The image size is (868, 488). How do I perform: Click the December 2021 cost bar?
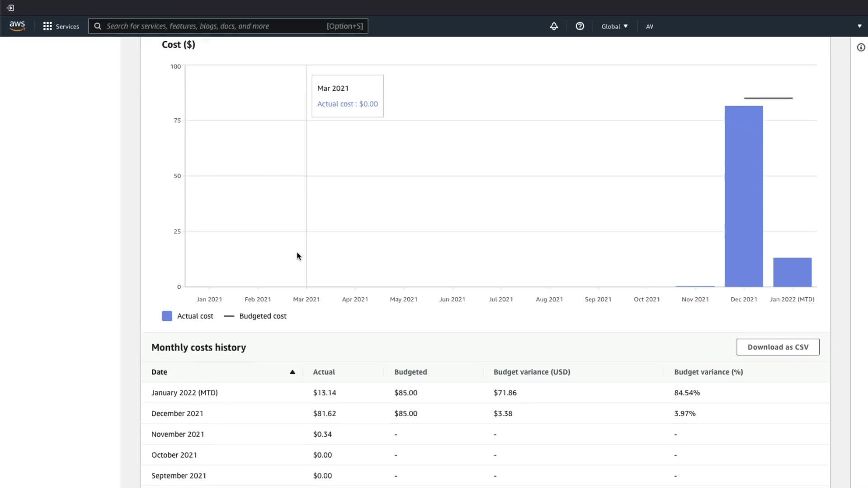click(744, 196)
